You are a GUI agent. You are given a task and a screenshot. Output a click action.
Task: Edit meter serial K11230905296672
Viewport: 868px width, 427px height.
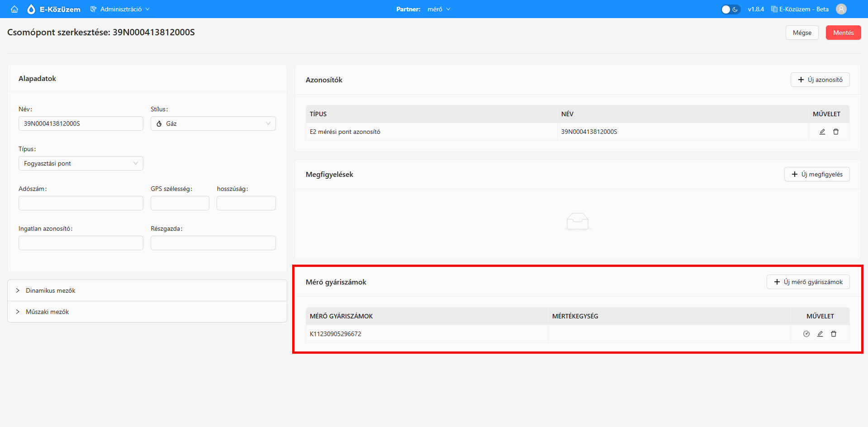[820, 334]
